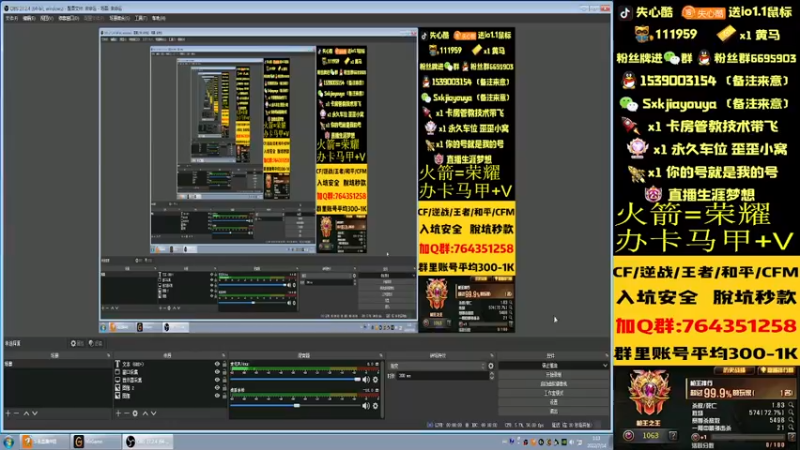Pop out the Controls dock header icon
This screenshot has height=450, width=800.
pos(606,356)
